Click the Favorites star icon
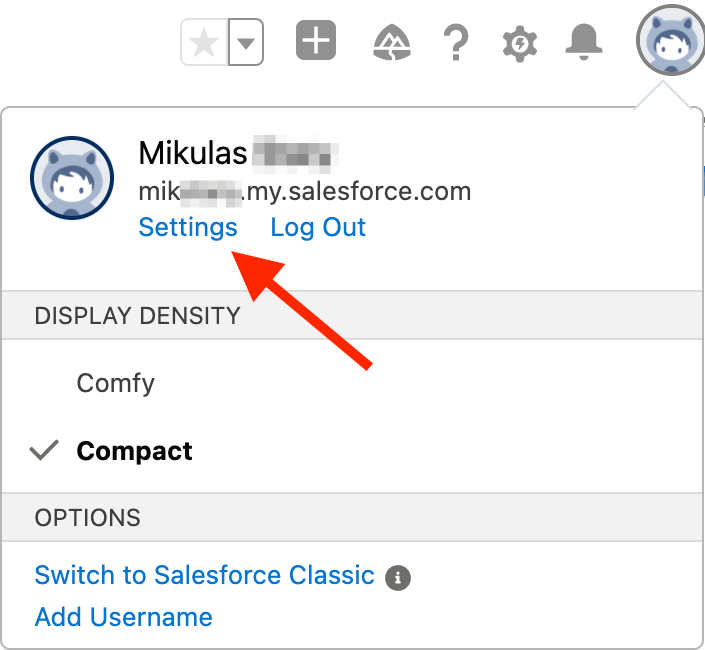Viewport: 705px width, 650px height. (x=205, y=44)
